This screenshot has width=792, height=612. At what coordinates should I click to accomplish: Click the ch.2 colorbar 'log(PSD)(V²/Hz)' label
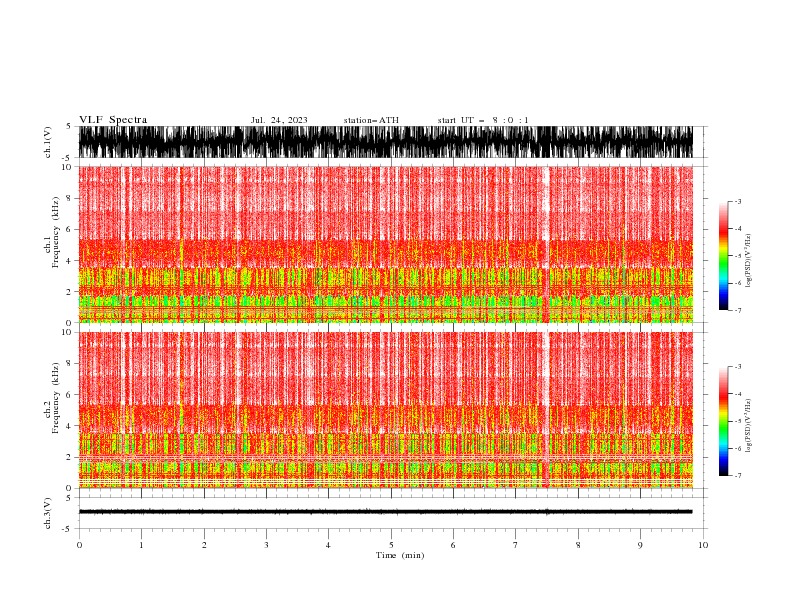tap(748, 426)
